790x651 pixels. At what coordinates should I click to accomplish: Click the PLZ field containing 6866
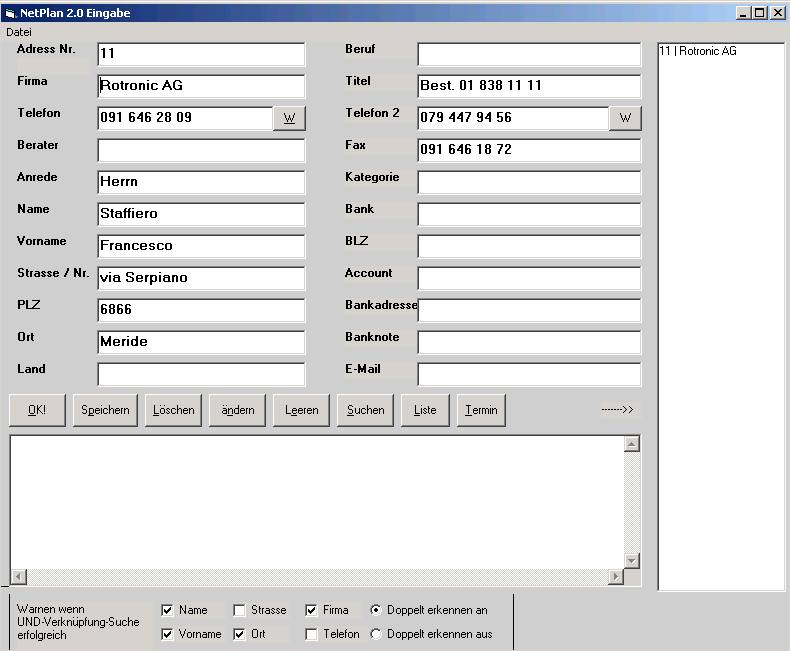[201, 310]
